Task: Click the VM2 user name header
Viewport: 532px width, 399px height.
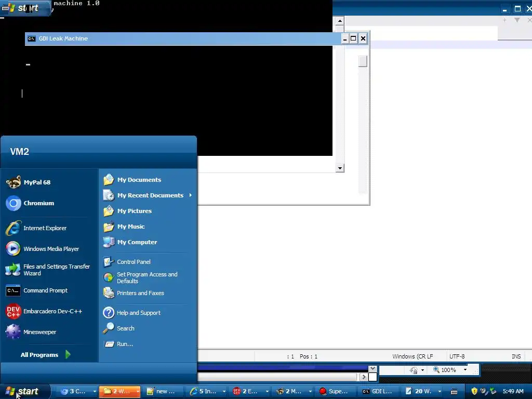Action: coord(19,151)
